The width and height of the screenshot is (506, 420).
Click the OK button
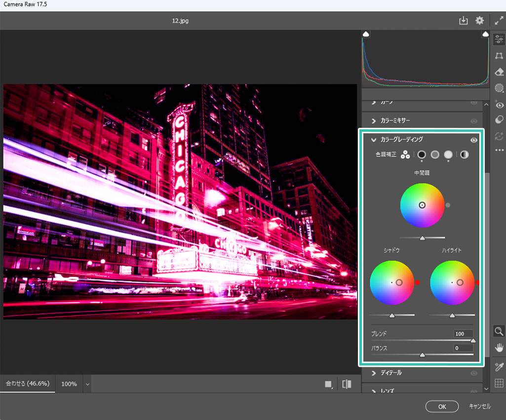pyautogui.click(x=442, y=406)
